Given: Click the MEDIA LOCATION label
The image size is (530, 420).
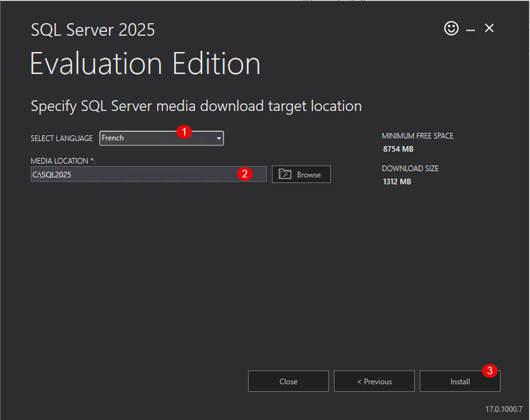Looking at the screenshot, I should click(x=63, y=161).
